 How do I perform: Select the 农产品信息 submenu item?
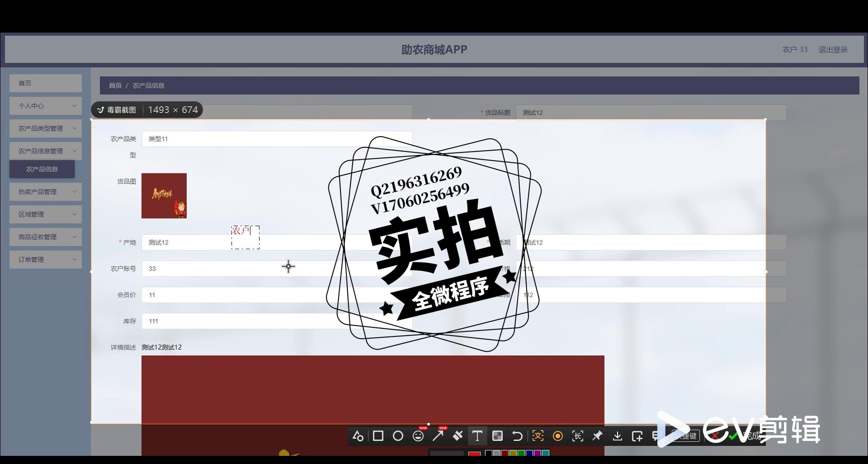click(x=42, y=169)
